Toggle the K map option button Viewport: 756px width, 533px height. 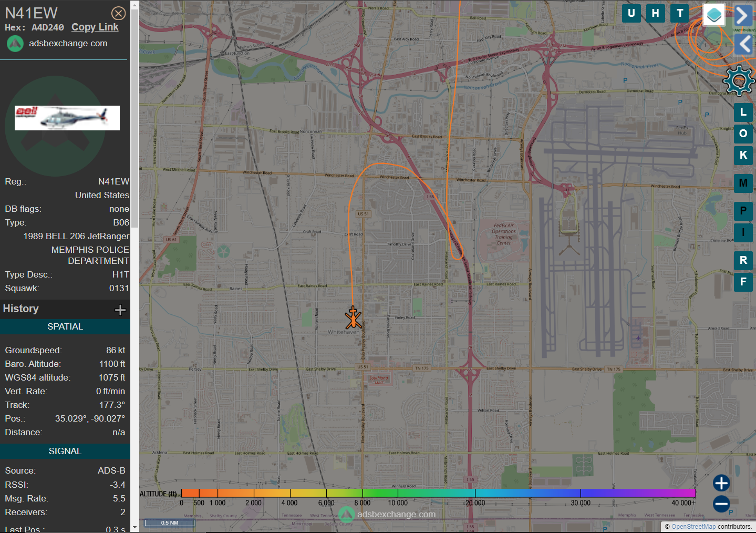(743, 155)
